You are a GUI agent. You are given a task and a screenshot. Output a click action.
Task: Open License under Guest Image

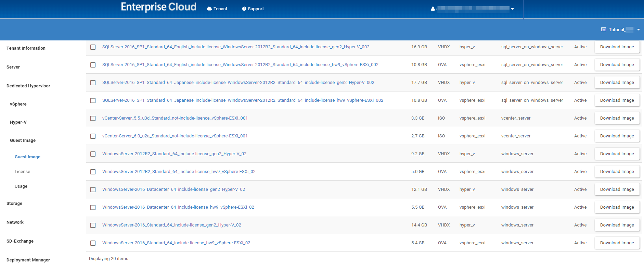point(22,172)
